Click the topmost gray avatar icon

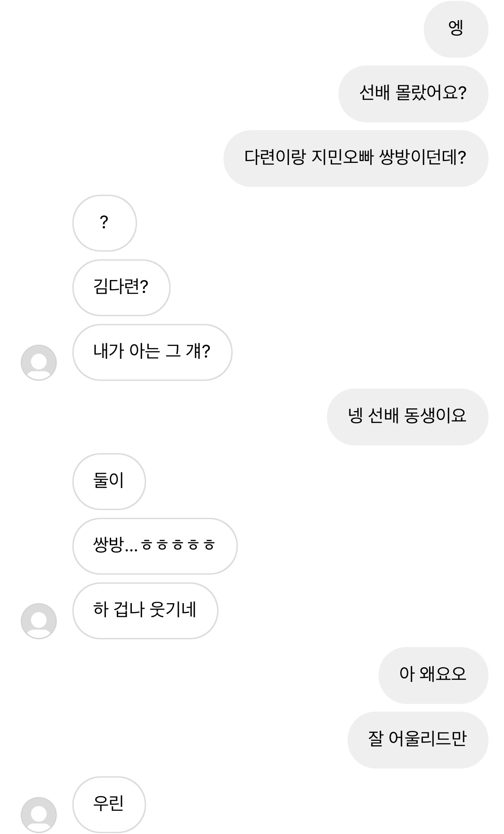point(39,362)
